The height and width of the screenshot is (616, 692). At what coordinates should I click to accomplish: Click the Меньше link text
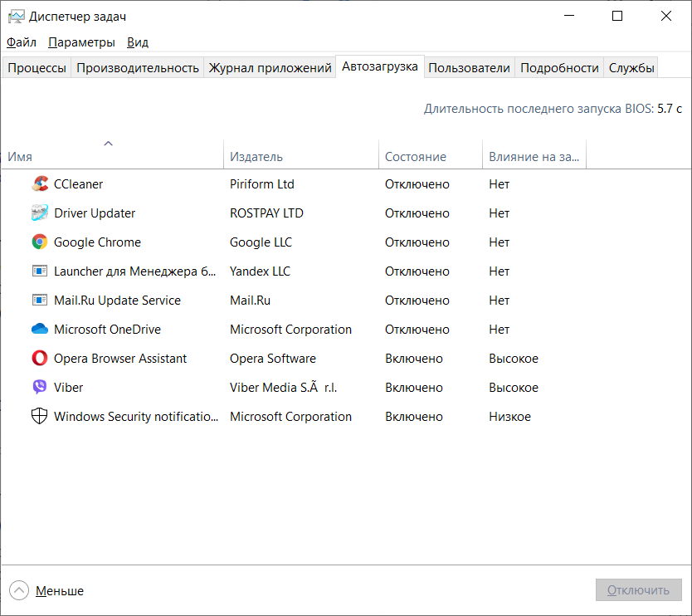(x=60, y=591)
